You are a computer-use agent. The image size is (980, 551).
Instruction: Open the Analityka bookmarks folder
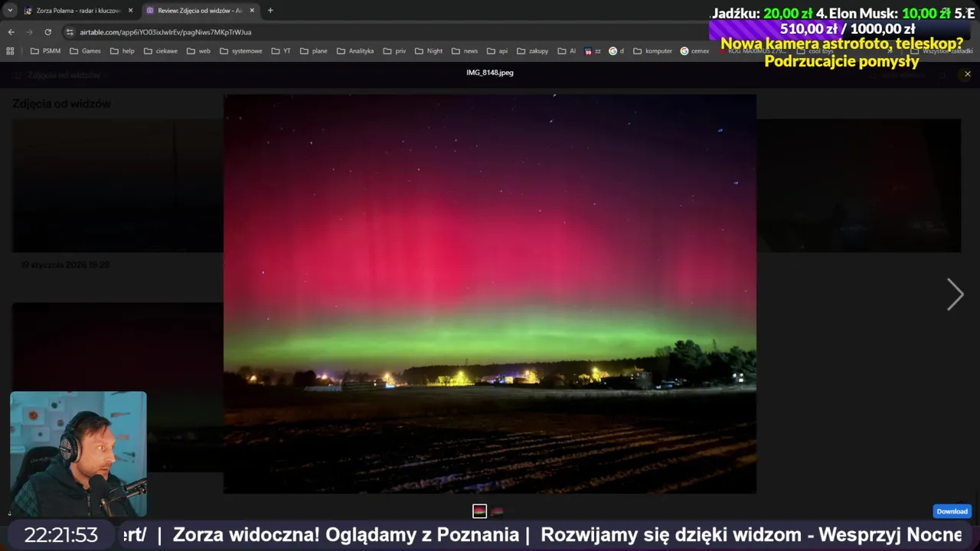coord(354,51)
